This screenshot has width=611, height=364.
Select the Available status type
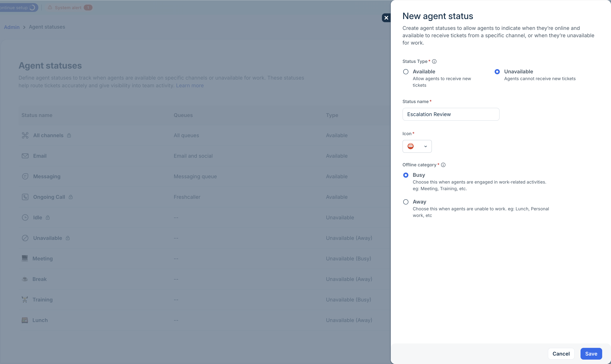[406, 72]
